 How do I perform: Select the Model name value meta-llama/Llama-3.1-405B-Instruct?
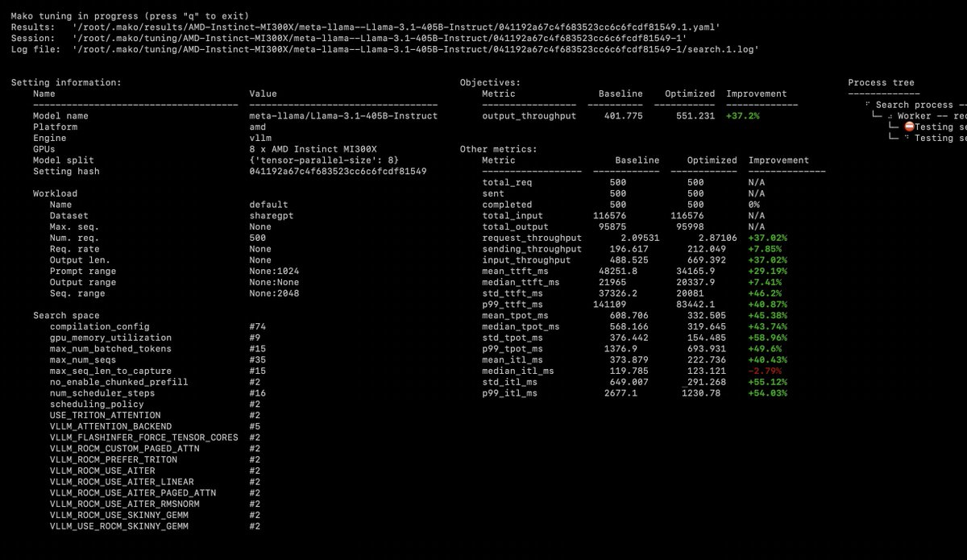(x=342, y=116)
